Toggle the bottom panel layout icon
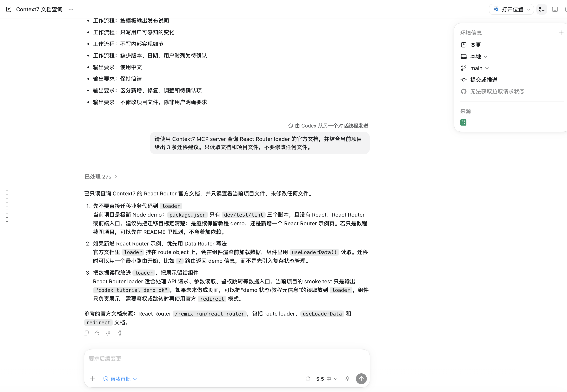 click(x=555, y=9)
